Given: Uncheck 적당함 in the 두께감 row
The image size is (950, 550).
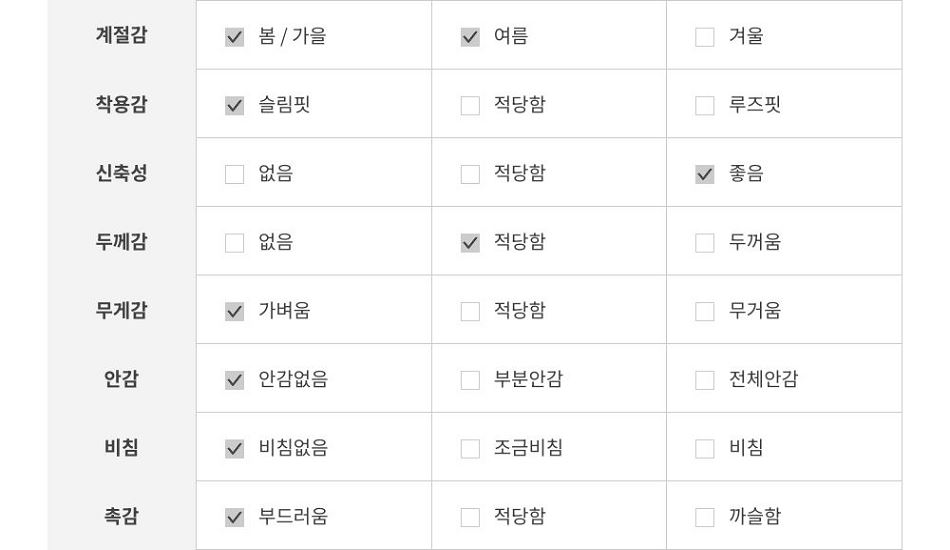Looking at the screenshot, I should (470, 243).
